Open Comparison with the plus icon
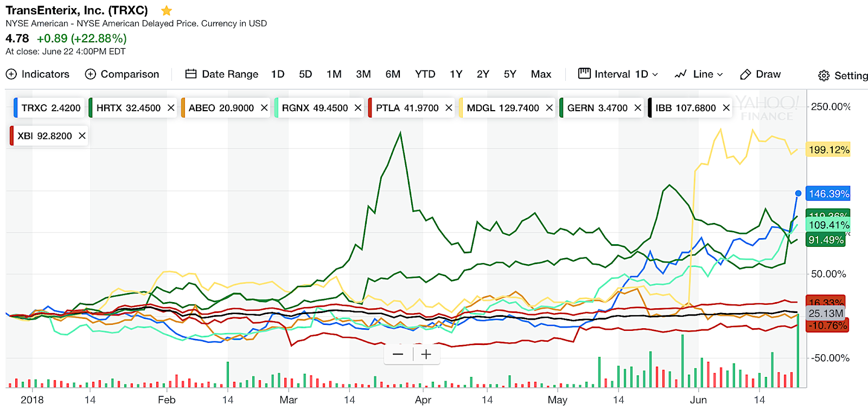The image size is (868, 409). click(x=91, y=74)
